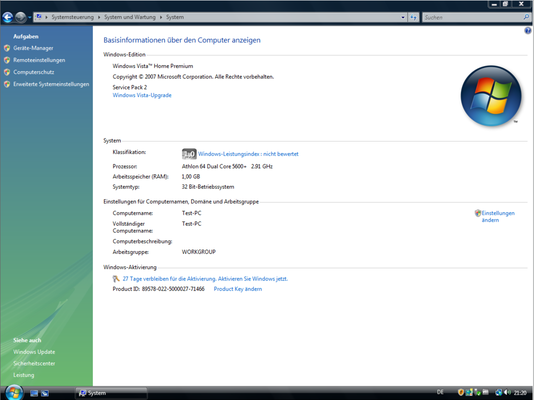Open Windows Update under Siehe auch
534x400 pixels.
(34, 352)
